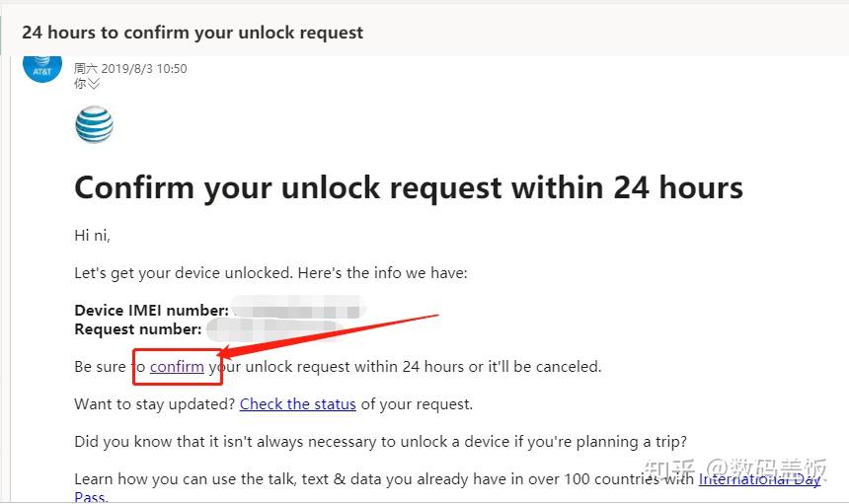The width and height of the screenshot is (849, 504).
Task: Click the subject line "24 hours to confirm your unlock request"
Action: point(193,33)
